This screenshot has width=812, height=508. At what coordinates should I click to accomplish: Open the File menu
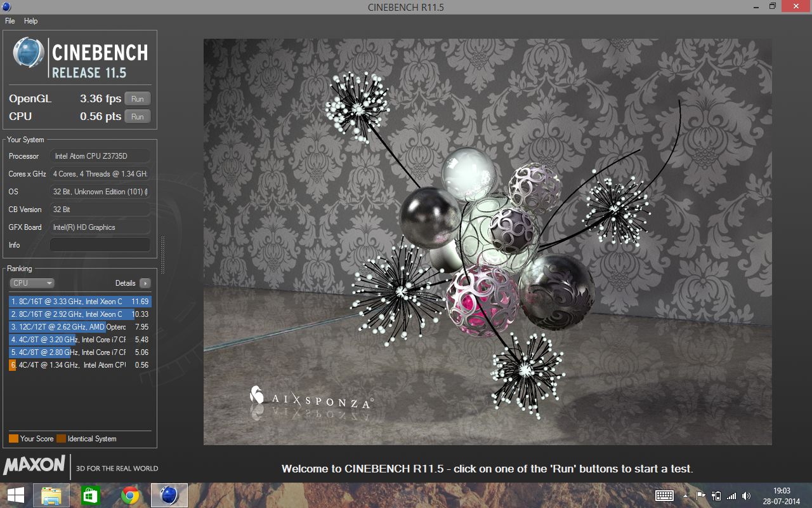click(10, 21)
